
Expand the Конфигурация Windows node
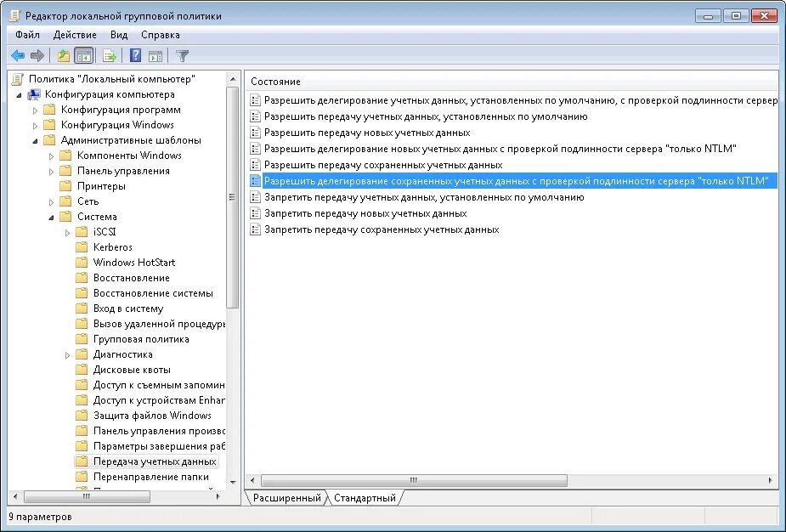(35, 126)
